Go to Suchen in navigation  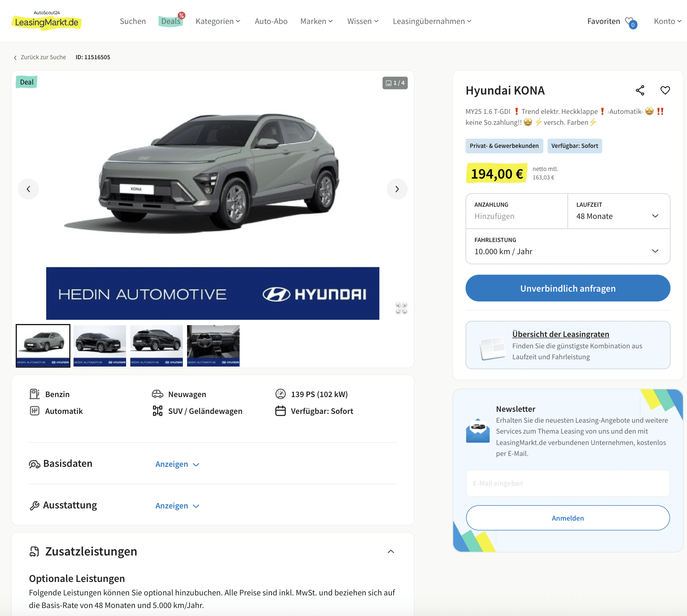click(133, 21)
